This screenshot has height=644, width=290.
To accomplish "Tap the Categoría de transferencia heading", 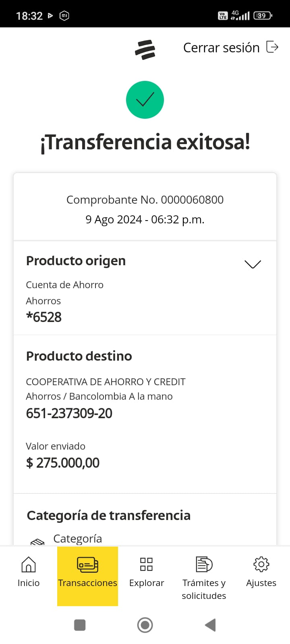I will (109, 516).
